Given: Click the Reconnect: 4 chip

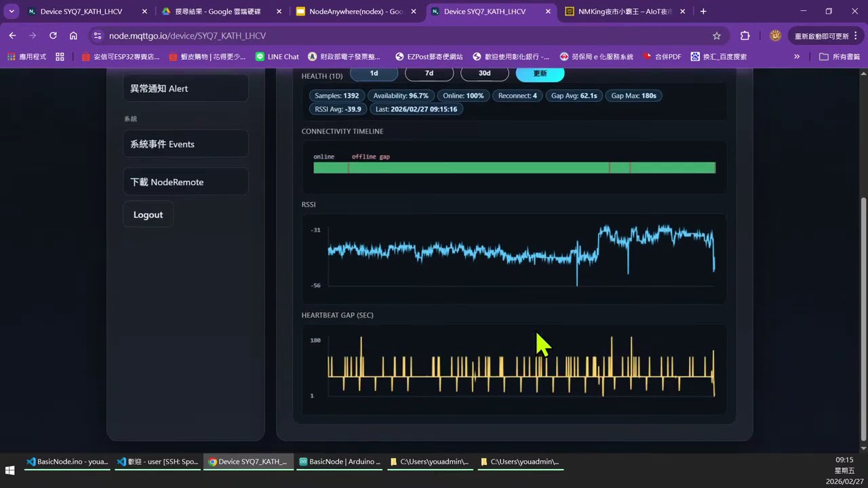Looking at the screenshot, I should 517,96.
